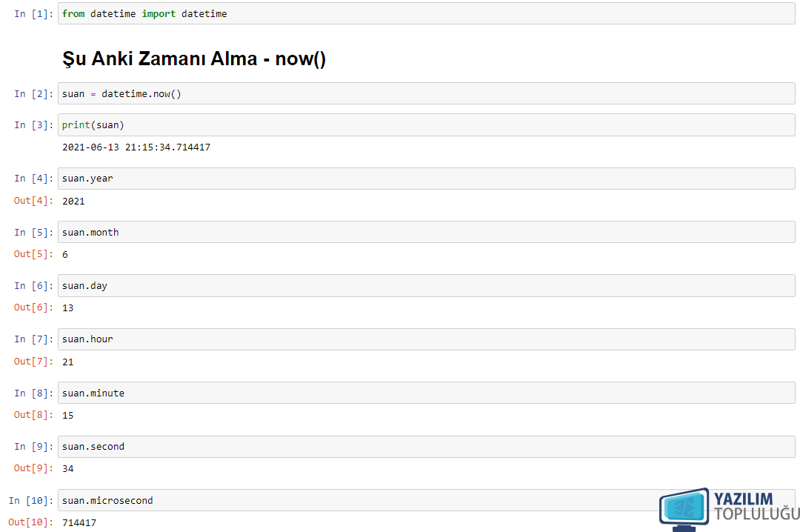
Task: Click the suan.minute input cell
Action: click(427, 393)
